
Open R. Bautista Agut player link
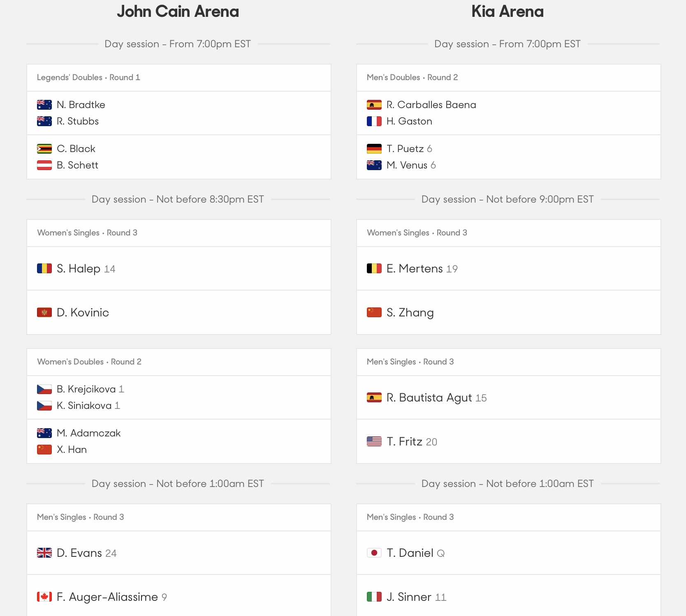(x=429, y=398)
